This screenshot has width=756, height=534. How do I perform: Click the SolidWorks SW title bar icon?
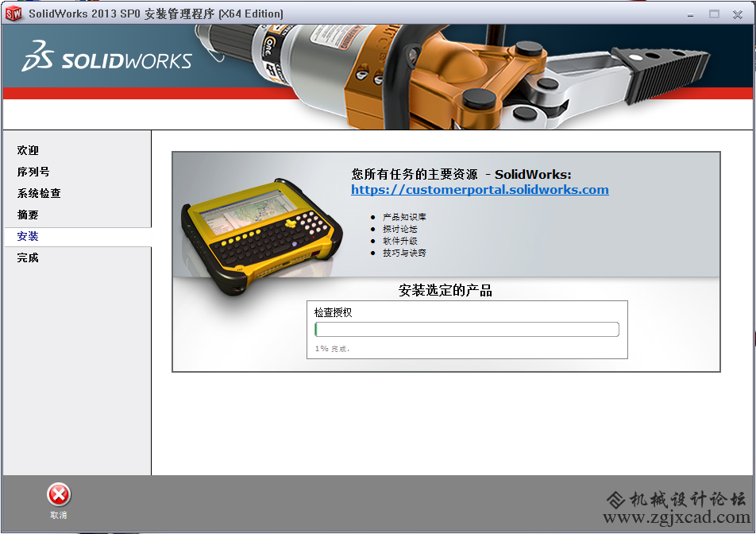coord(13,14)
